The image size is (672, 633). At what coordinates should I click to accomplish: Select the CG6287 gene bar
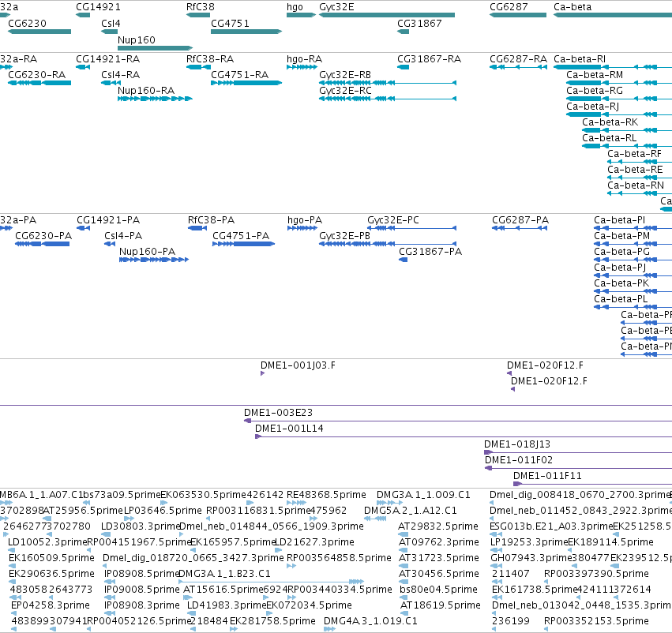(518, 15)
